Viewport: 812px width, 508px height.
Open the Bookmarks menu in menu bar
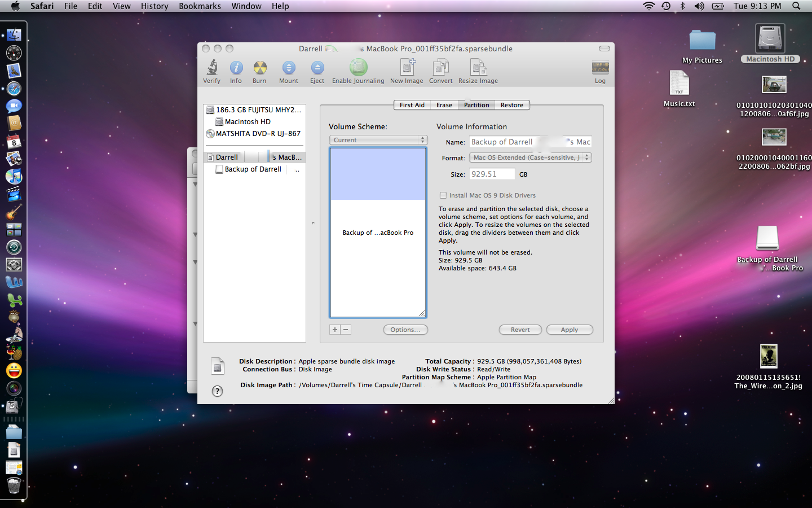[x=200, y=6]
